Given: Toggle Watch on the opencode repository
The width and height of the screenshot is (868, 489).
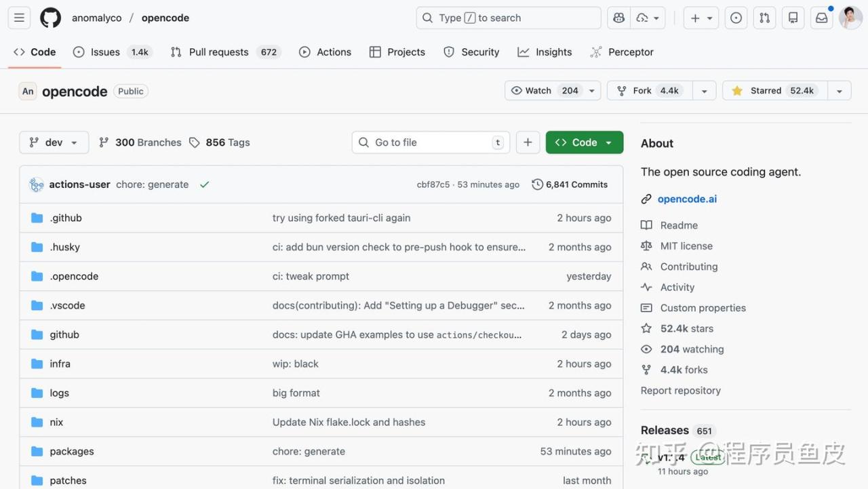Looking at the screenshot, I should [x=545, y=91].
